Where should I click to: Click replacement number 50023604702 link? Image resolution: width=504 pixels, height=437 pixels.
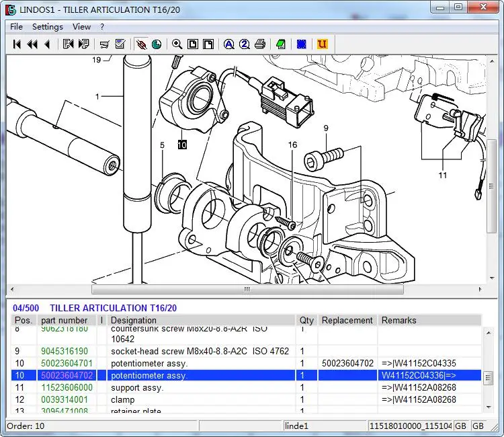tap(347, 364)
